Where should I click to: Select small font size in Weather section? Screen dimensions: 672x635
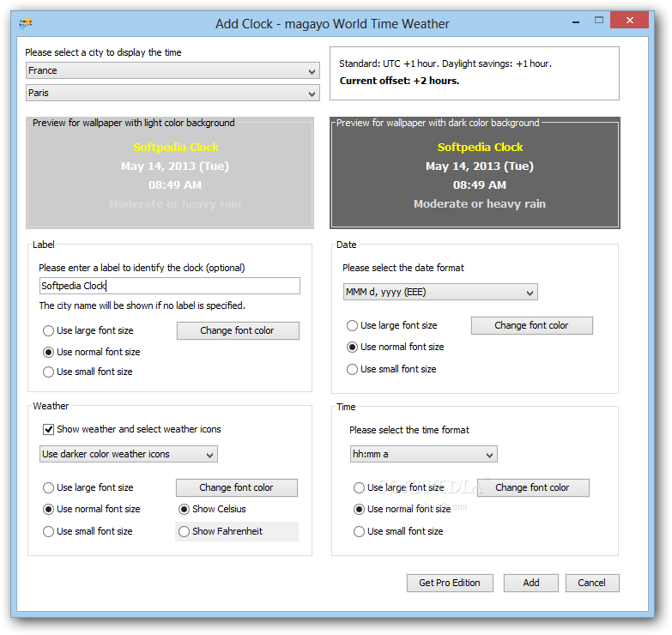pos(88,531)
